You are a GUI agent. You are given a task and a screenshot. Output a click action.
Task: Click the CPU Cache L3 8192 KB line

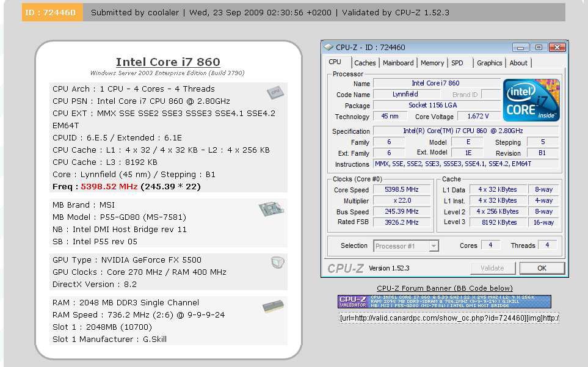[104, 162]
